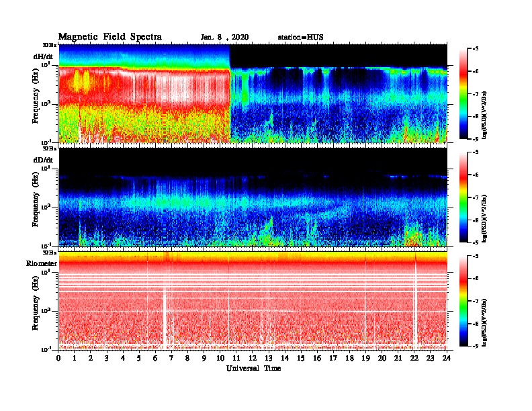Viewport: 532px width, 411px height.
Task: Click hour 20 on Universal Time axis
Action: coord(382,359)
